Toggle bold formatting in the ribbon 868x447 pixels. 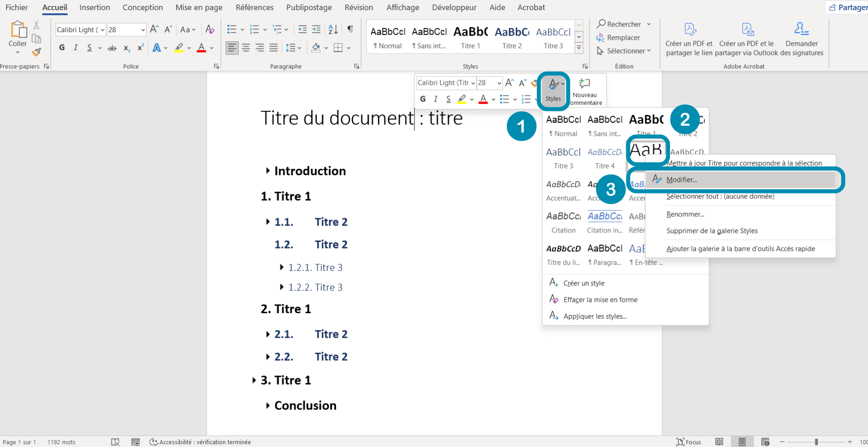[x=62, y=48]
